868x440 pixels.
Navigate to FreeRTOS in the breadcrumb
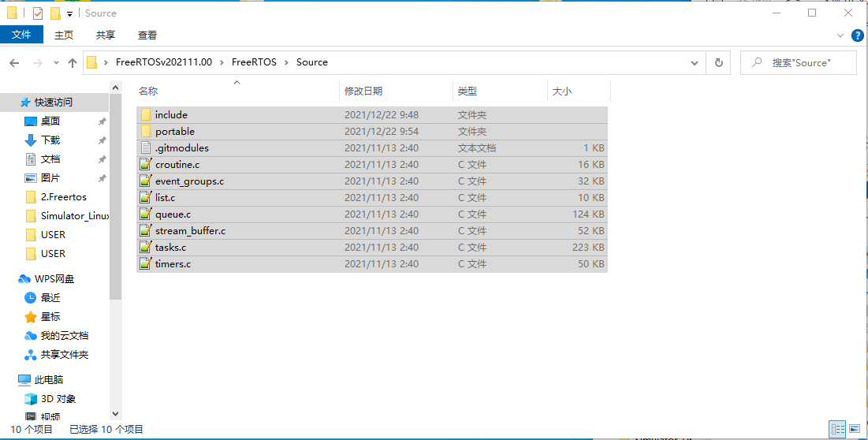pyautogui.click(x=254, y=62)
